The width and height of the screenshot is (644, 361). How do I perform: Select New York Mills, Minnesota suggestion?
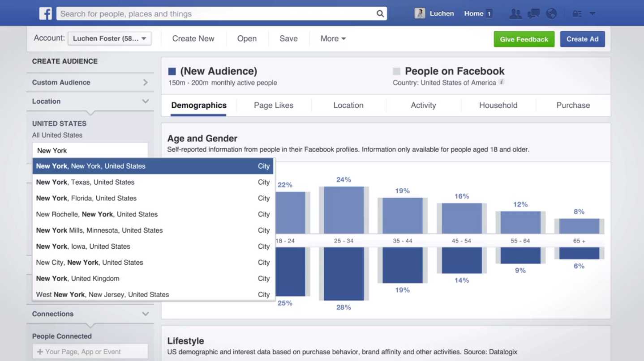[x=153, y=230]
